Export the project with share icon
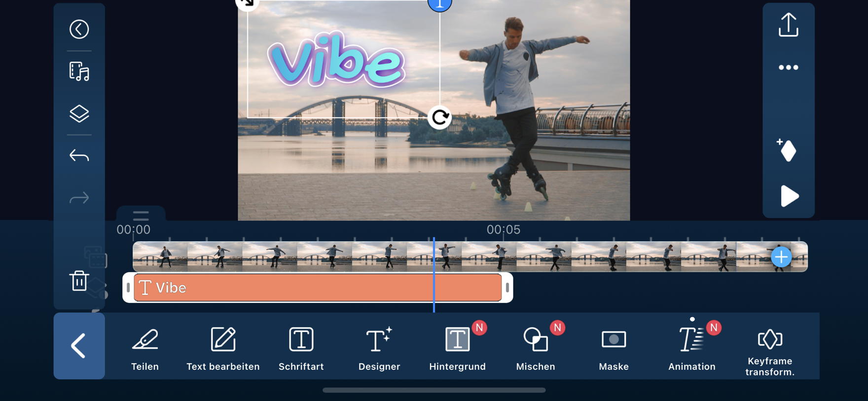The width and height of the screenshot is (868, 401). point(788,25)
